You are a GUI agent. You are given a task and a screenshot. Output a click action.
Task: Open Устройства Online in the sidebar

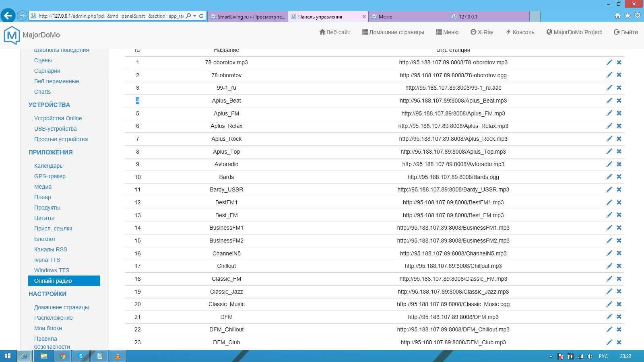pos(58,118)
